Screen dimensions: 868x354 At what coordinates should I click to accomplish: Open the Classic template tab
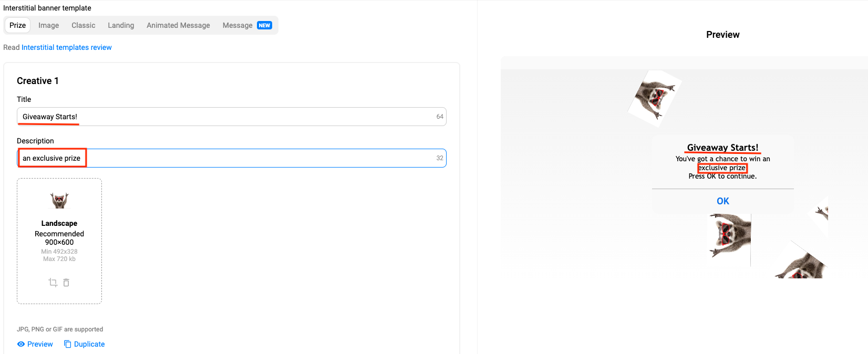pos(83,25)
